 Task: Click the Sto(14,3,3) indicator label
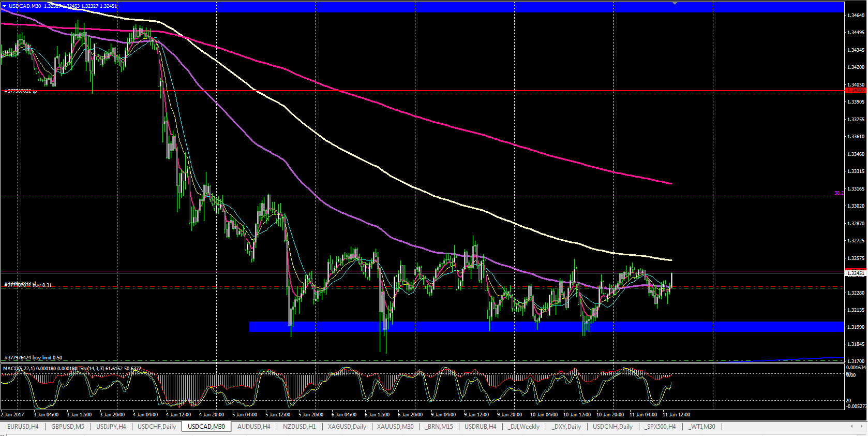tap(92, 369)
